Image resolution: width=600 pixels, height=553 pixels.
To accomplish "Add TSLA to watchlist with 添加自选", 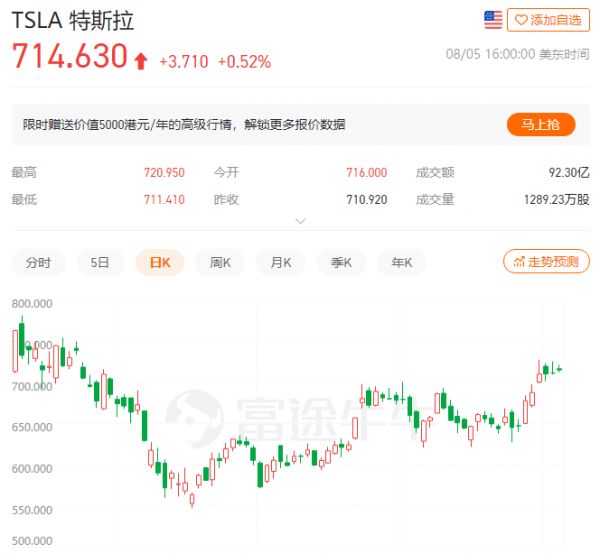I will 548,19.
